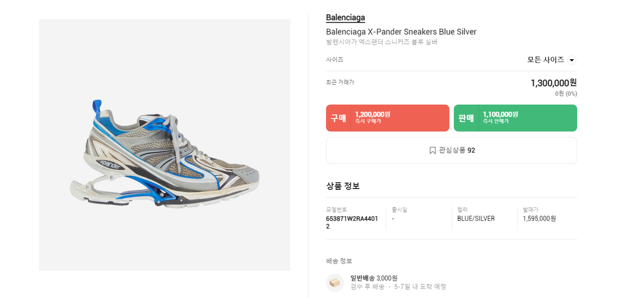The height and width of the screenshot is (298, 644).
Task: Open the 모든 사이즈 size selector
Action: pyautogui.click(x=546, y=60)
